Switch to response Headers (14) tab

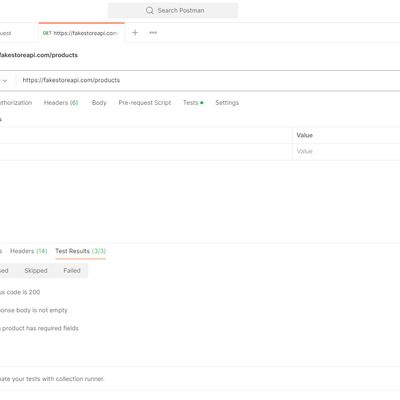29,251
